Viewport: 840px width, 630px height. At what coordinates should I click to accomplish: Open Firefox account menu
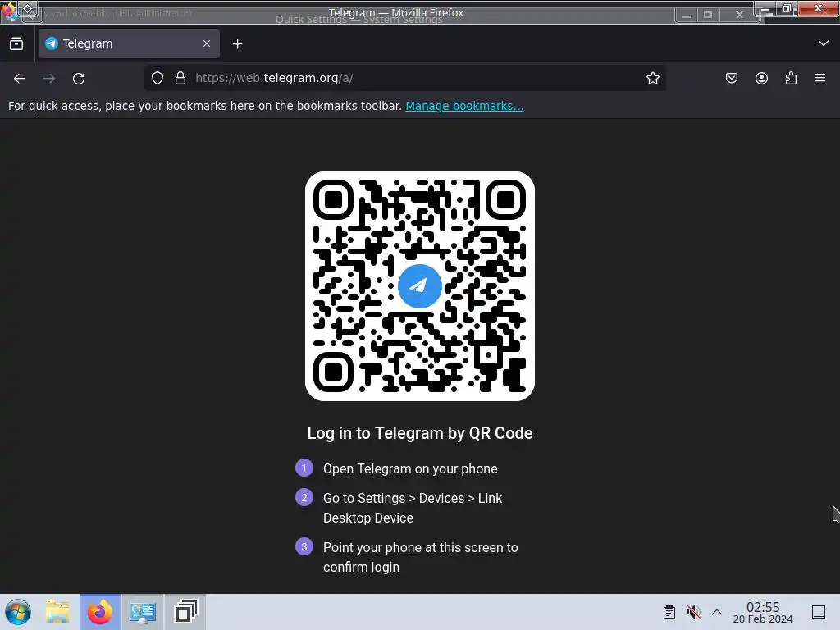(x=761, y=78)
